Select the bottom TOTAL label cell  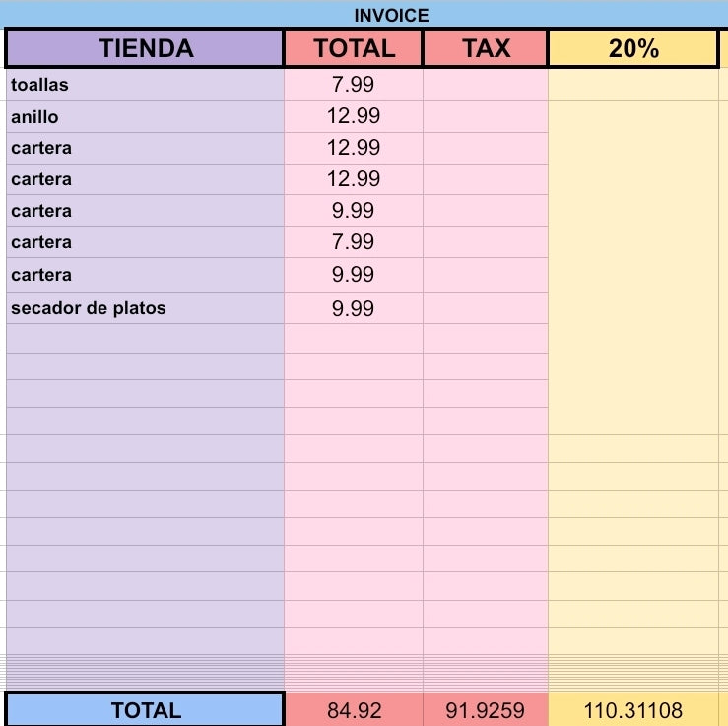[146, 710]
